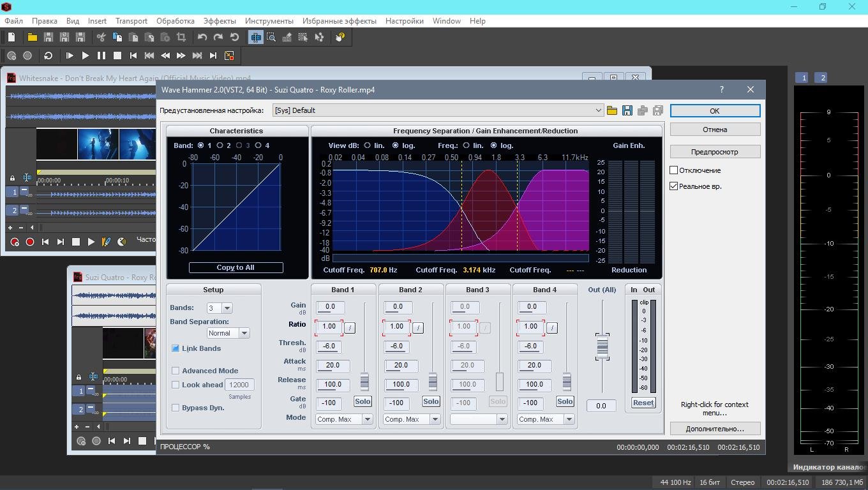Open the Инструменты menu

[x=269, y=20]
